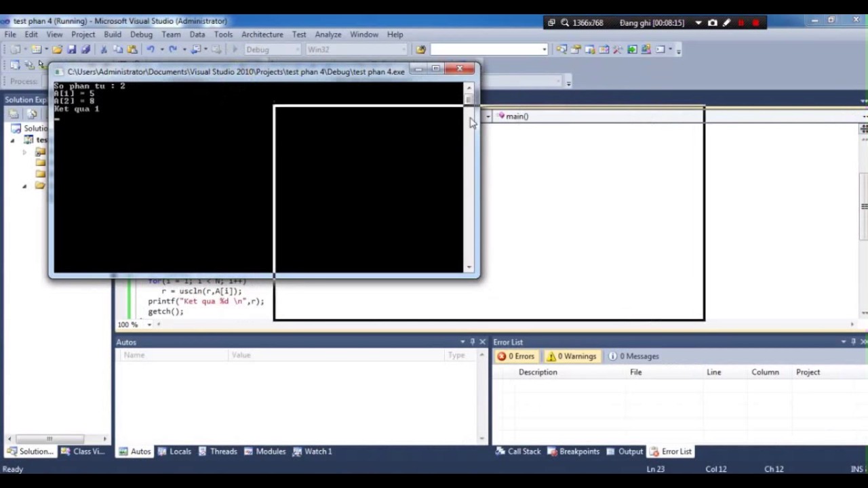Click the recorder pencil annotate icon
868x488 pixels.
727,23
